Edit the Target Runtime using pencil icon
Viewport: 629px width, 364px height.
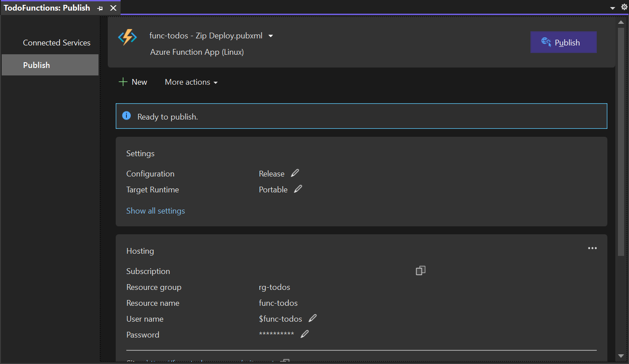tap(297, 189)
